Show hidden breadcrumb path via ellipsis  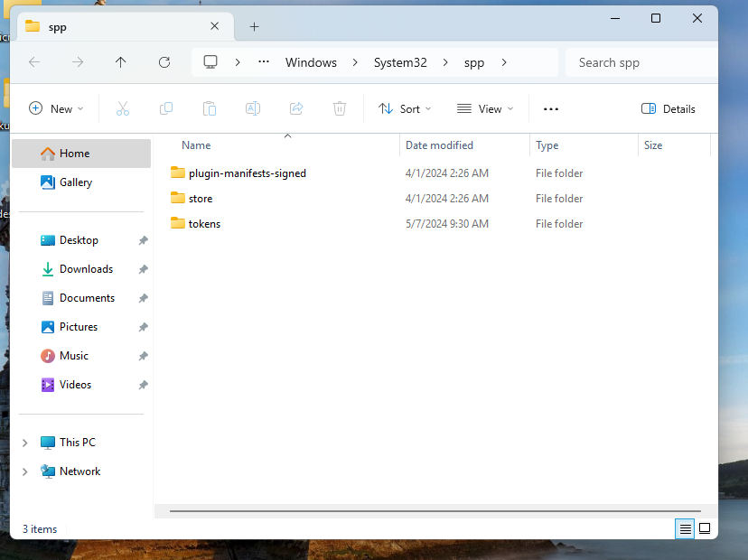pyautogui.click(x=263, y=62)
